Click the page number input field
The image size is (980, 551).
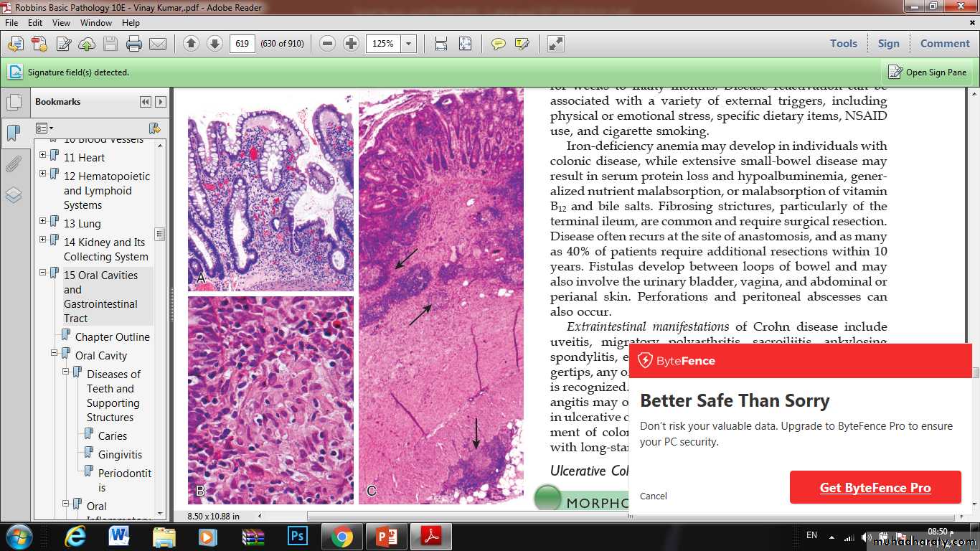(x=242, y=44)
